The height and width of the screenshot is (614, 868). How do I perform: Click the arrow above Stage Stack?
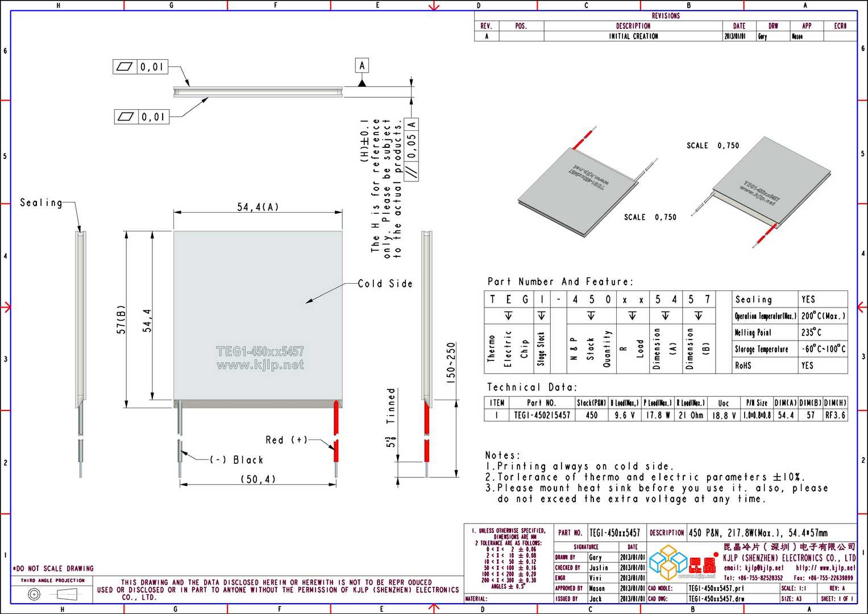pos(541,315)
